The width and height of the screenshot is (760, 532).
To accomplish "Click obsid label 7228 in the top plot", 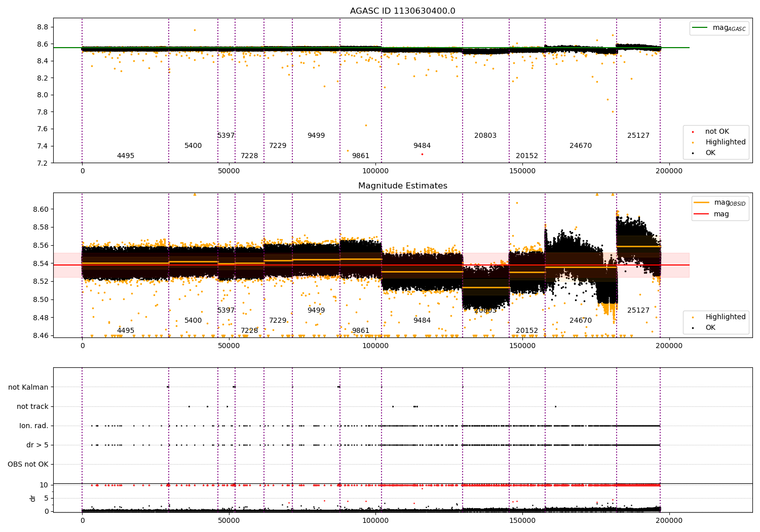I will (x=249, y=156).
